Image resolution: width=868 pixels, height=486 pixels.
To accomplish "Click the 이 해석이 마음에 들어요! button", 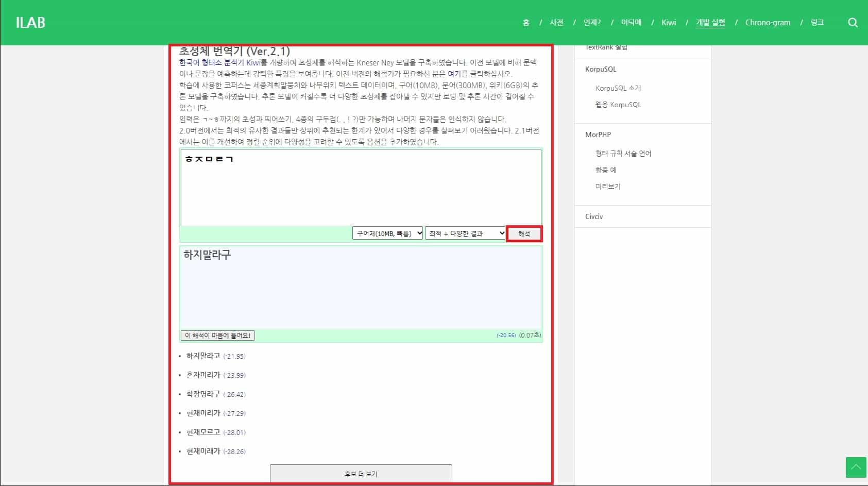I will click(x=217, y=335).
